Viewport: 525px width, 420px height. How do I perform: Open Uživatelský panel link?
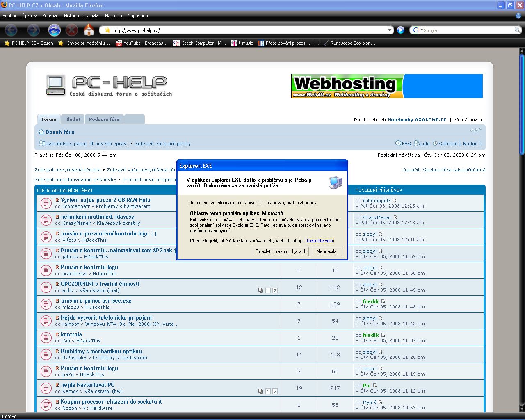[x=63, y=144]
